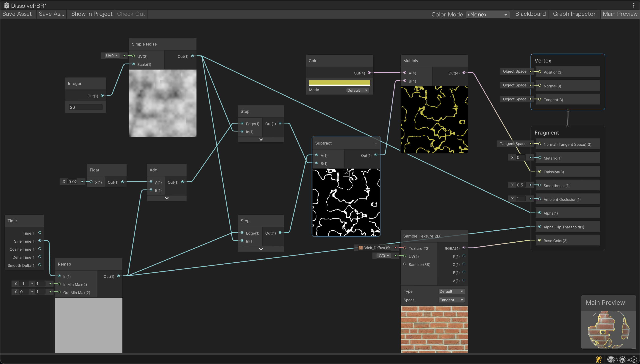
Task: Click the Integer node value field showing 26
Action: pos(85,107)
